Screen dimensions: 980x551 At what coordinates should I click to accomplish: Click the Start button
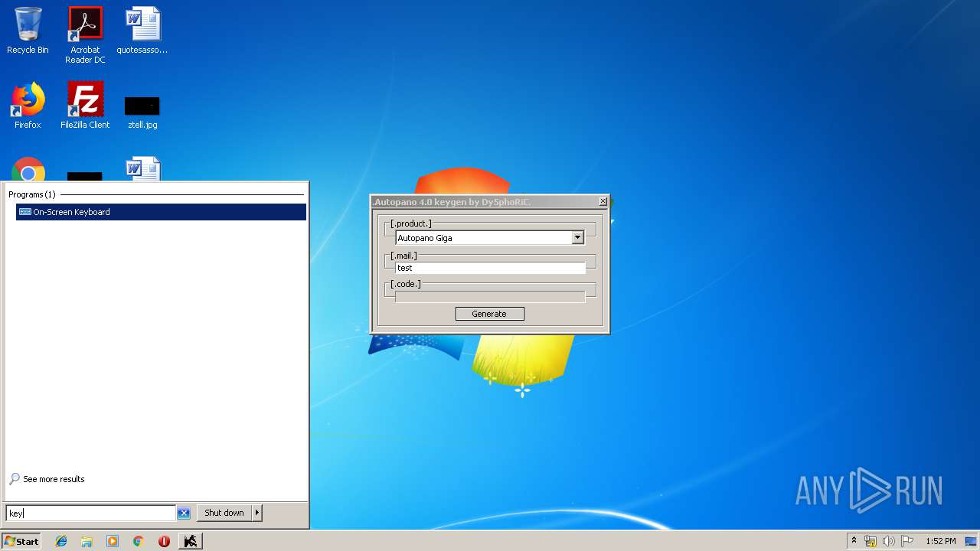click(x=21, y=541)
